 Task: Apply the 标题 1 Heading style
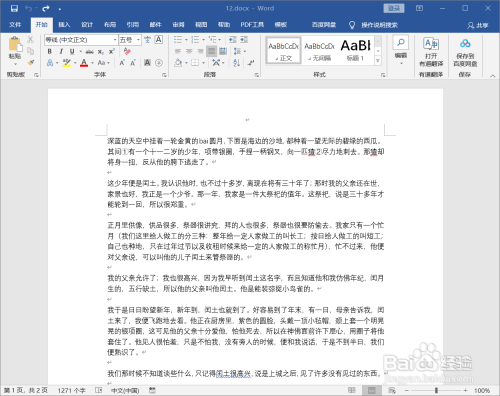point(355,50)
